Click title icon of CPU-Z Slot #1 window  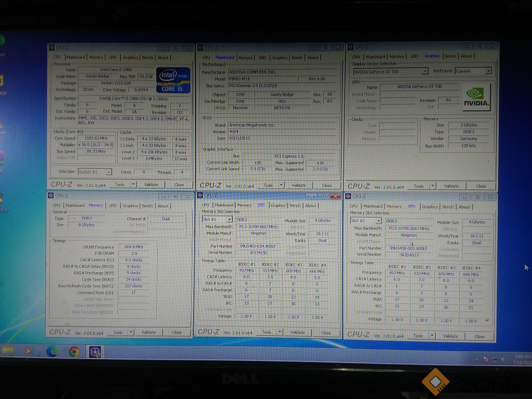(x=200, y=195)
